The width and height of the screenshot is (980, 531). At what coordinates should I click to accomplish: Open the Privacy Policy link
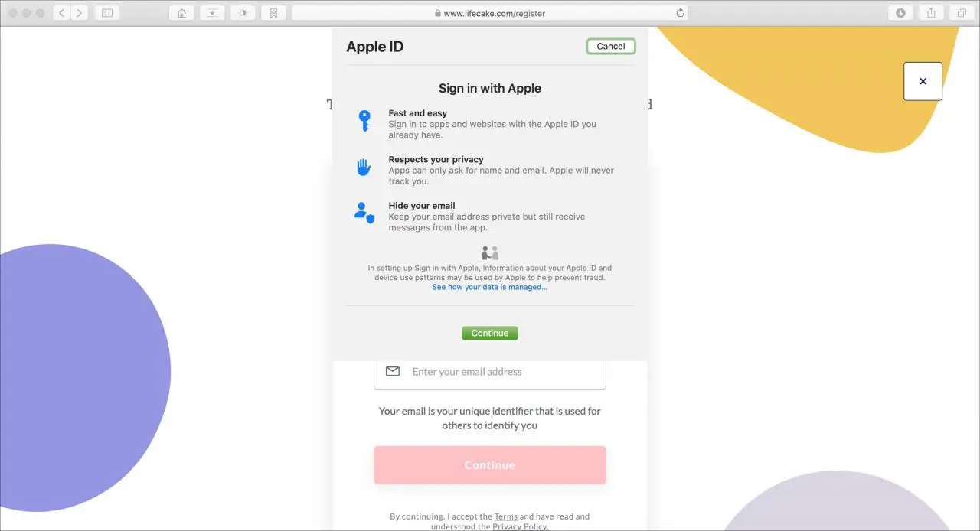[x=520, y=526]
